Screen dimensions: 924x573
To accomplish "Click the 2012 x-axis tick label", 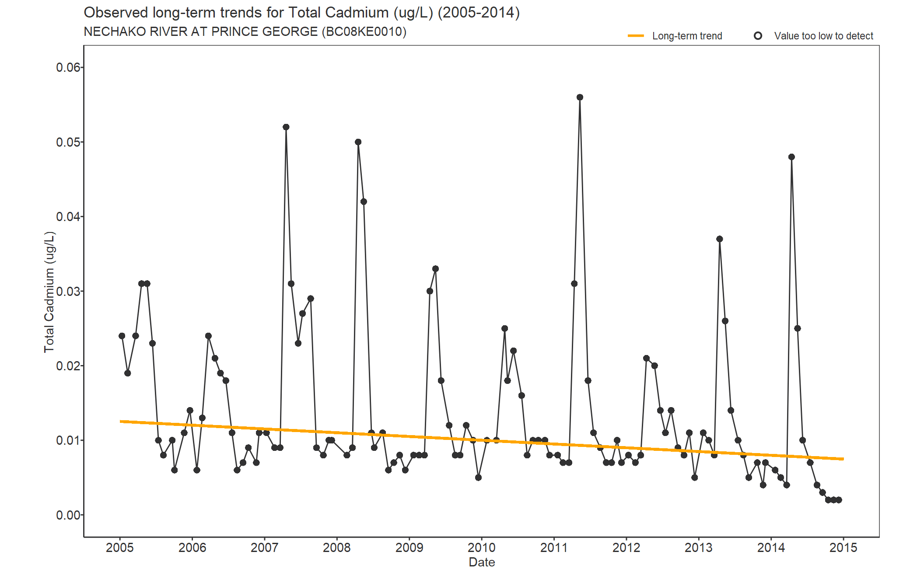I will tap(626, 548).
